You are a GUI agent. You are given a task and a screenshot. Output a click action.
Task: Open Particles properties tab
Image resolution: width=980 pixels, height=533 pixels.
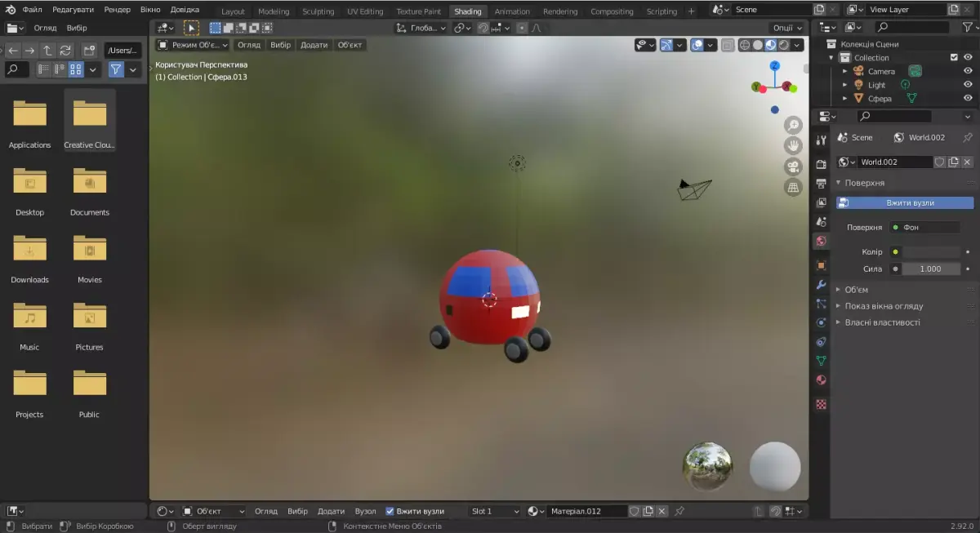point(821,303)
